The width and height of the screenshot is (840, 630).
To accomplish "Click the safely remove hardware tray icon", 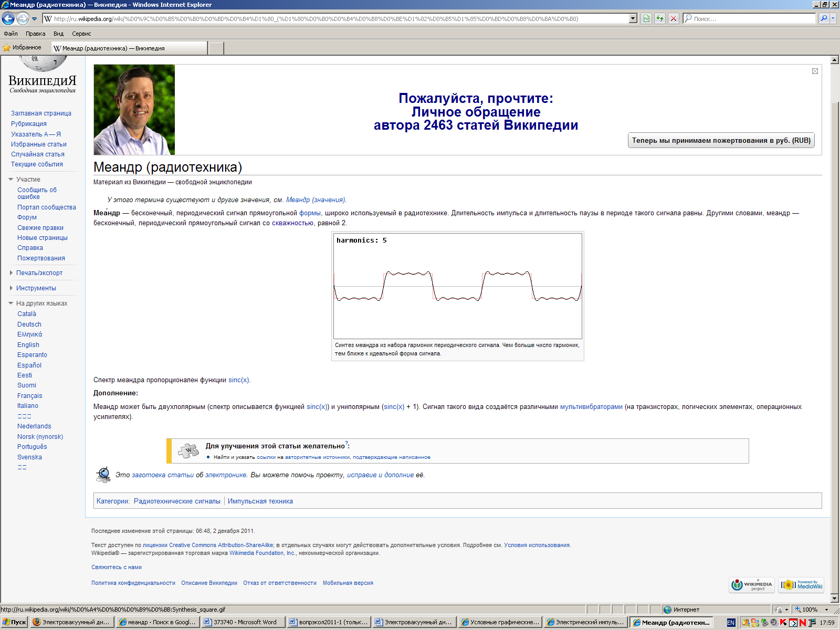I will coord(764,623).
